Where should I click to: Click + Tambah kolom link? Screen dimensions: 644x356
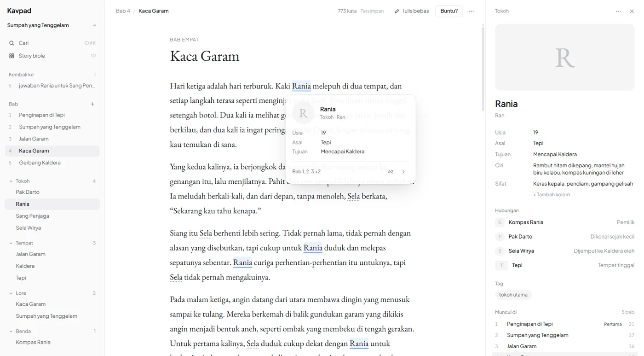click(552, 195)
